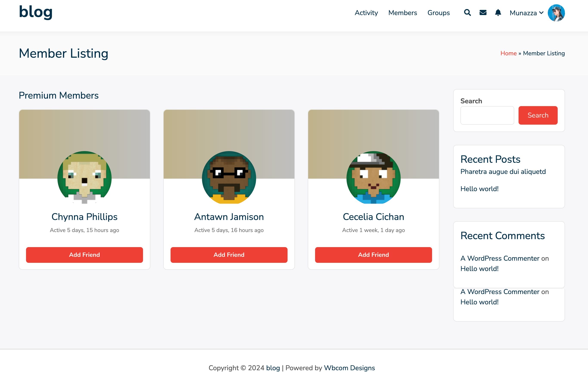Viewport: 588px width, 384px height.
Task: Open messages envelope icon
Action: pos(483,13)
